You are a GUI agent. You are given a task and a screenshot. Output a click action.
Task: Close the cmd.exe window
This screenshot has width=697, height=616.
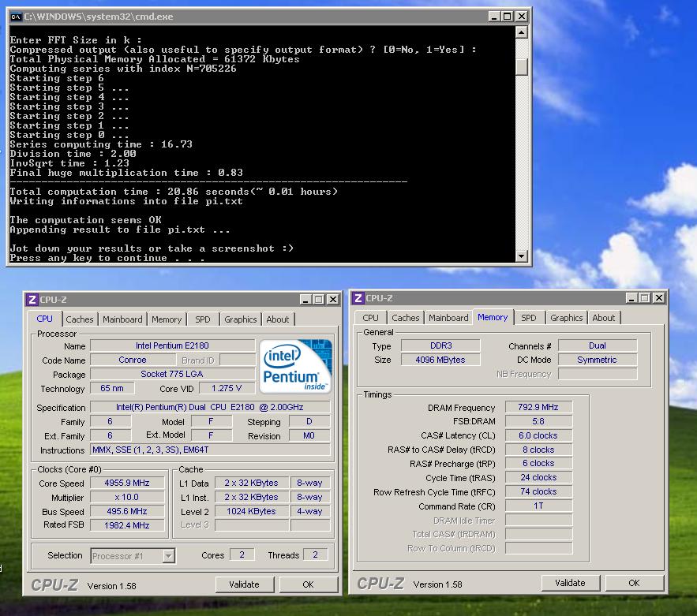522,17
